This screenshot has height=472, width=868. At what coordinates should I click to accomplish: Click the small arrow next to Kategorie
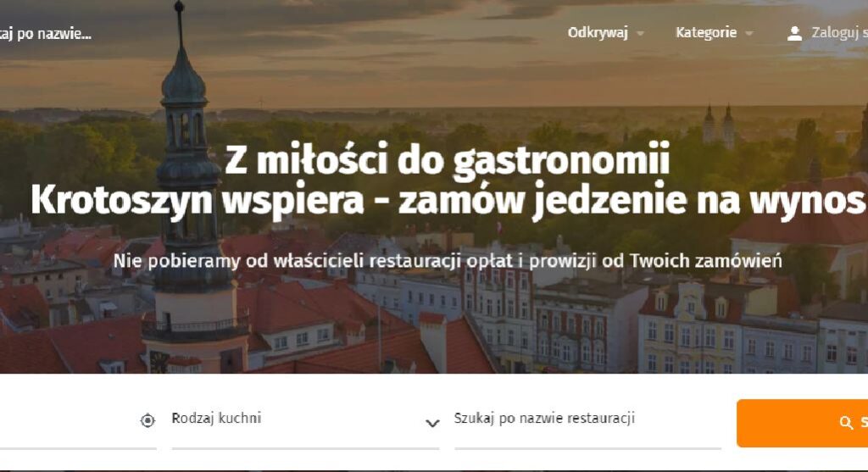[x=749, y=34]
